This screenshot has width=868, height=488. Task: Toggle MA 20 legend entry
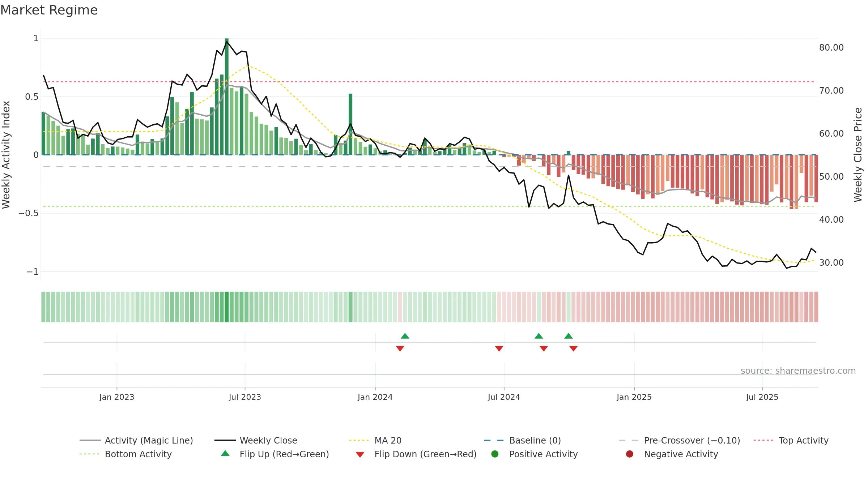click(375, 440)
